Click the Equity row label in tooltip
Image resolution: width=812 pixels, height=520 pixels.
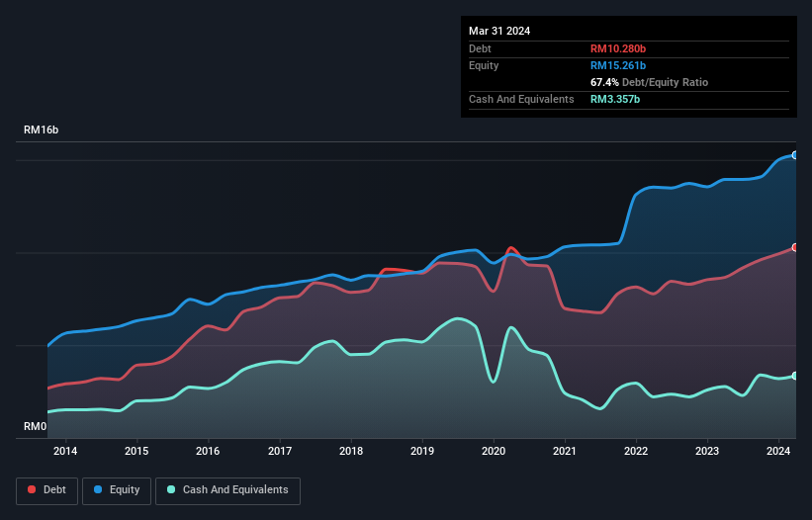(x=484, y=65)
